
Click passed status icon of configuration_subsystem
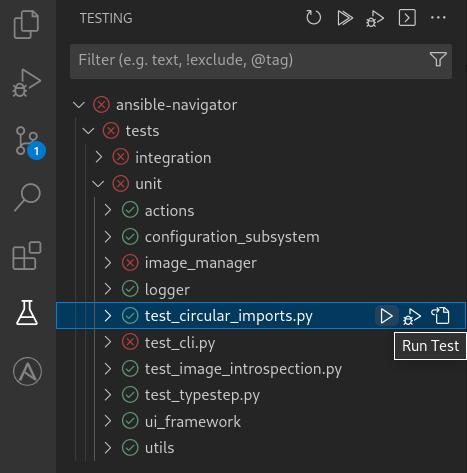coord(130,236)
